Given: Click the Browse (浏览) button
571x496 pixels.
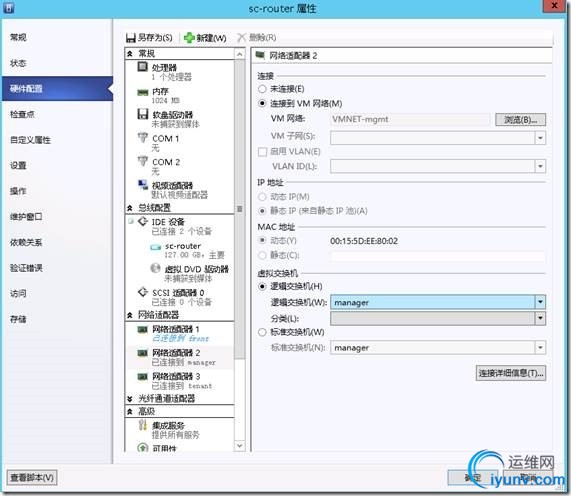Looking at the screenshot, I should [x=520, y=120].
